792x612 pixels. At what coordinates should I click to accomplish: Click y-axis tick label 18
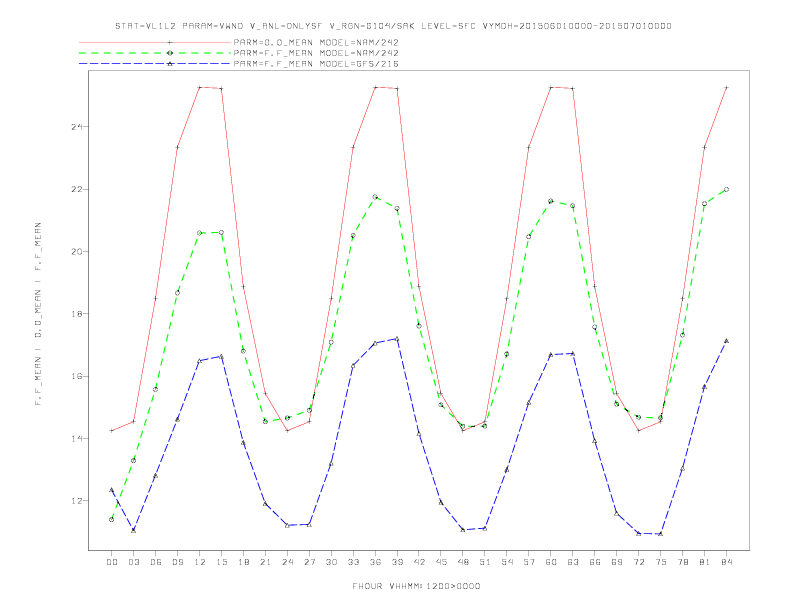point(77,314)
